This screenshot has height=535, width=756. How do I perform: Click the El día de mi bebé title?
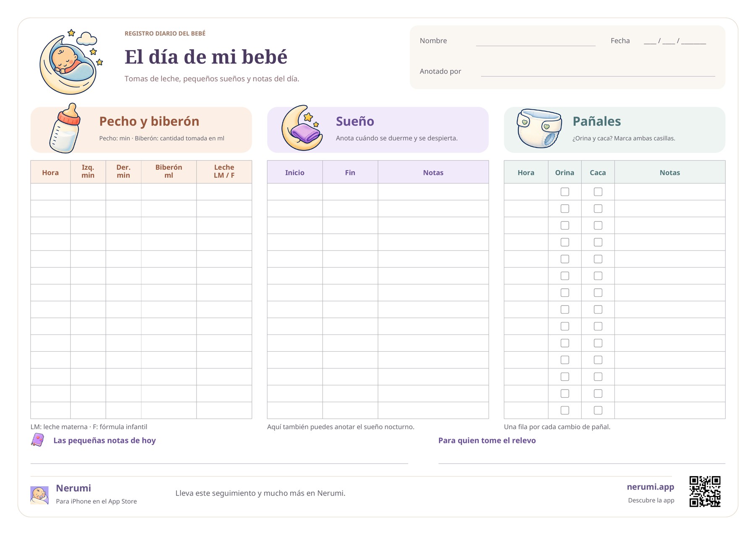click(x=206, y=57)
